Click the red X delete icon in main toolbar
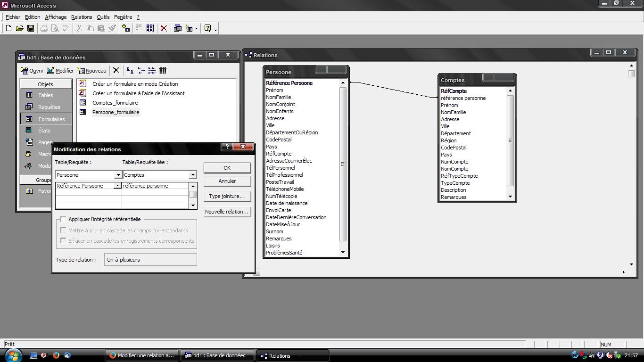This screenshot has height=362, width=644. coord(164,28)
